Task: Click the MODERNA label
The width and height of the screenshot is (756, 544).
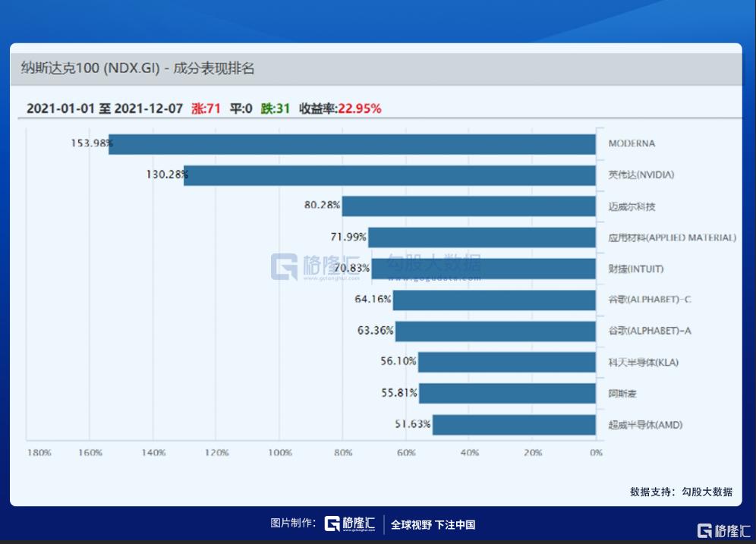Action: pos(632,143)
